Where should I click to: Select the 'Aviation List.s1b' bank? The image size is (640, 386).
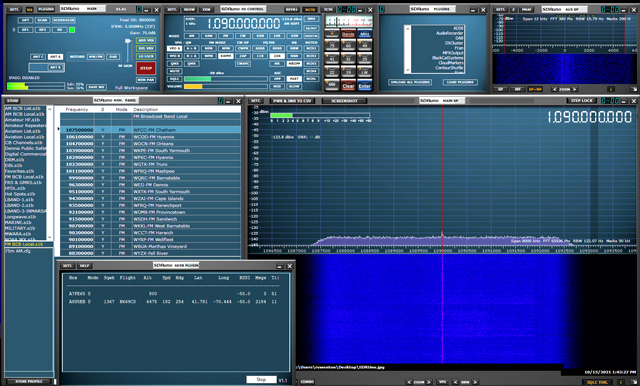pos(22,131)
